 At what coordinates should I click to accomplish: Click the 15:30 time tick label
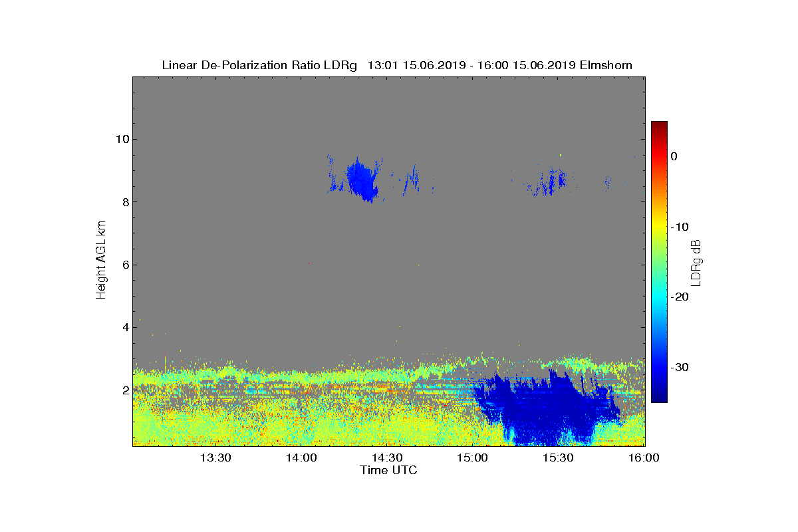tap(559, 458)
